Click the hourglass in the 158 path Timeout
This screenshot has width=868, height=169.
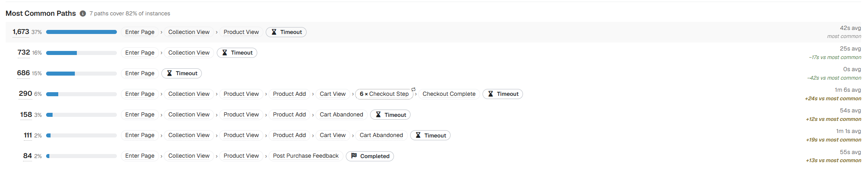click(378, 114)
